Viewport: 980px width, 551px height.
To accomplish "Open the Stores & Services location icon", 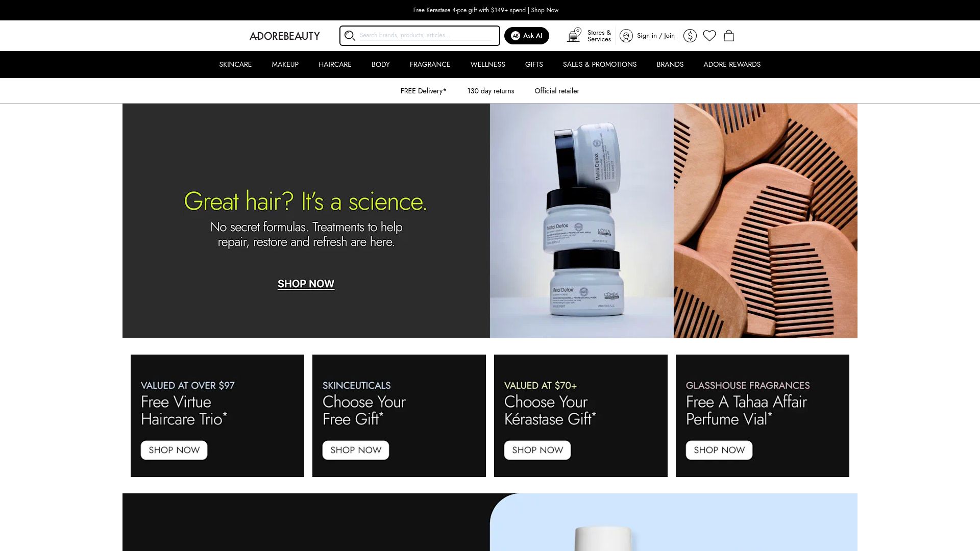I will click(574, 35).
